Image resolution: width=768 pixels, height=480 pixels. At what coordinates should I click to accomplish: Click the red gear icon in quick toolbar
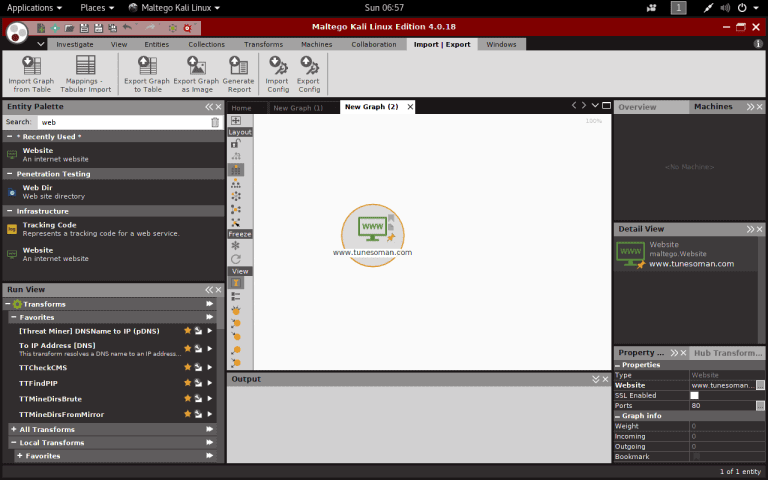pyautogui.click(x=187, y=28)
